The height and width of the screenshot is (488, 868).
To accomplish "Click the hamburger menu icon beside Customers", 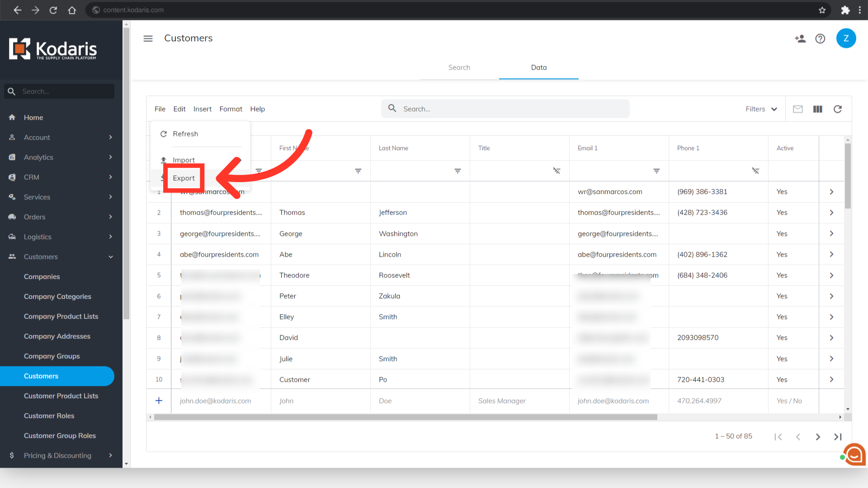I will coord(148,38).
